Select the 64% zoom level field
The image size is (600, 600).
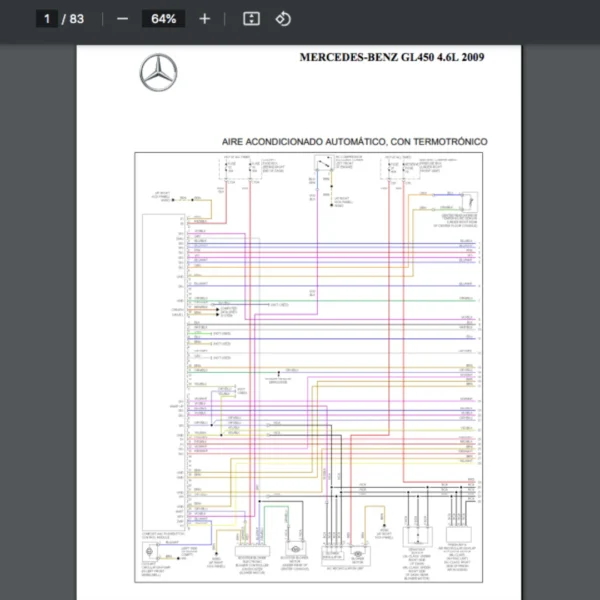coord(163,19)
